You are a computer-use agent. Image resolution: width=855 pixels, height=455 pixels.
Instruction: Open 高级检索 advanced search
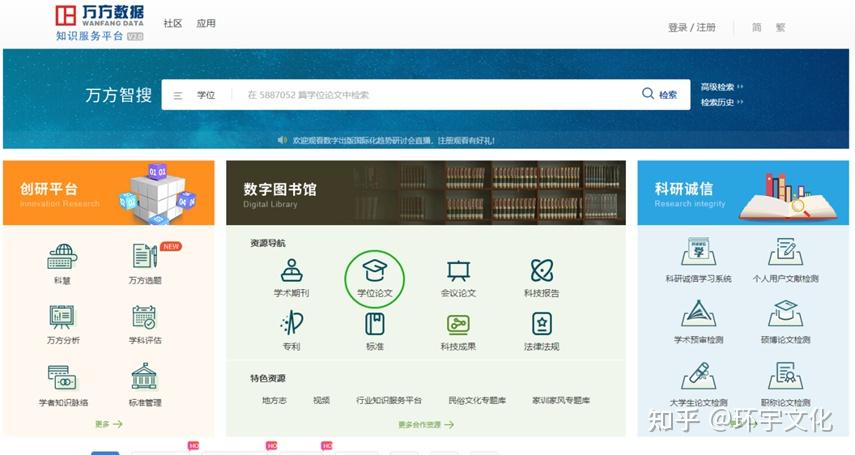tap(722, 87)
